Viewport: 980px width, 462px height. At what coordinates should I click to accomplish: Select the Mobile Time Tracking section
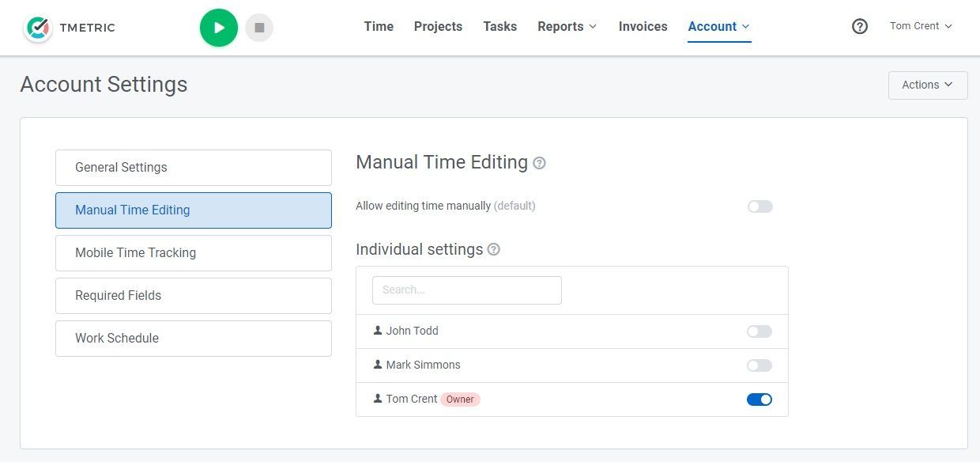194,253
